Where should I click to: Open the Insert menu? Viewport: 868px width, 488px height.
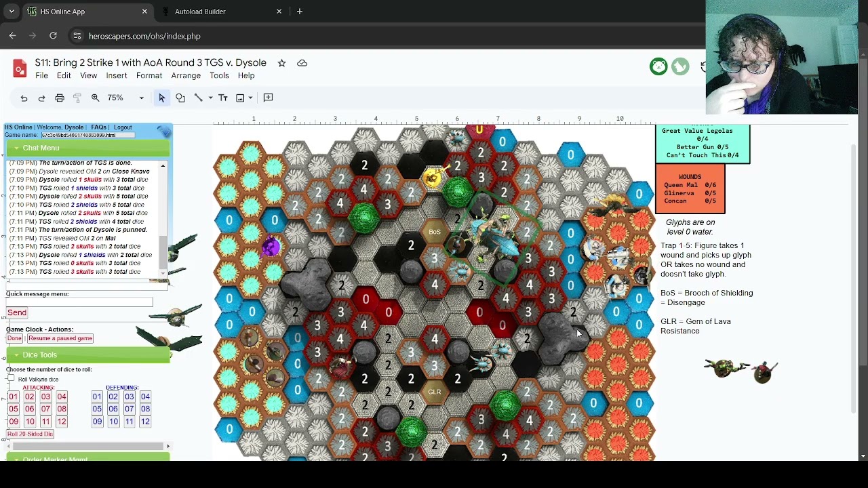117,76
